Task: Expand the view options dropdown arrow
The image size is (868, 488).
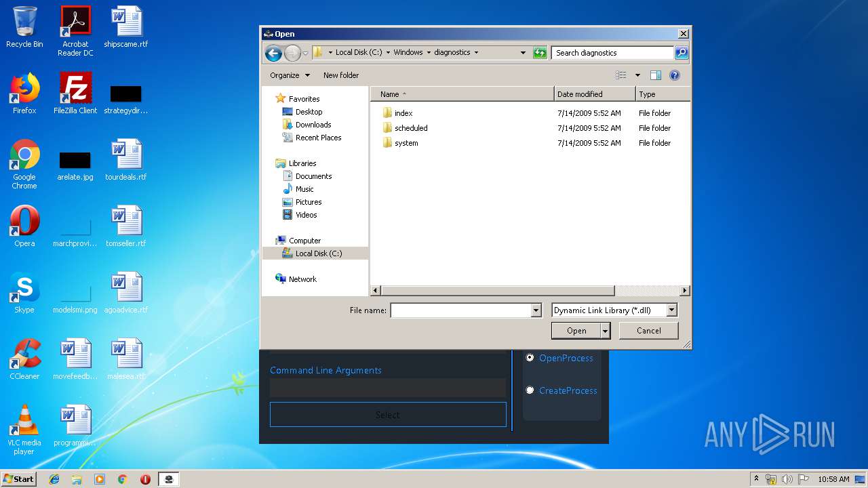Action: tap(637, 75)
